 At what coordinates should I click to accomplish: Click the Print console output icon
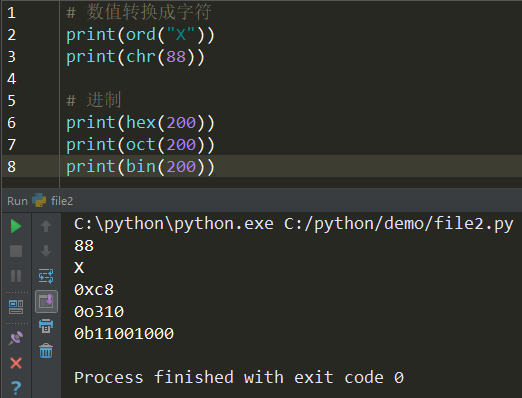[x=46, y=326]
